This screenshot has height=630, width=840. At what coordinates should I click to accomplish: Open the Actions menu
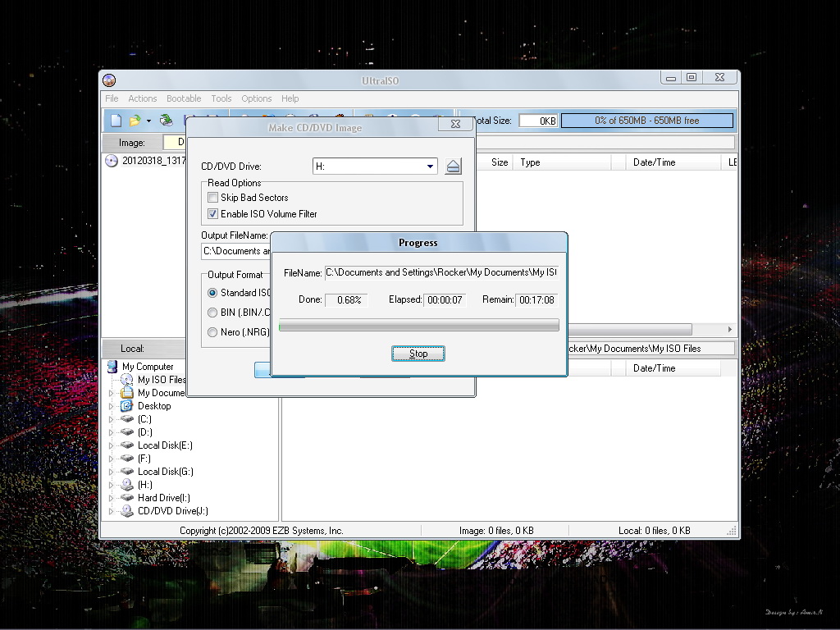143,98
